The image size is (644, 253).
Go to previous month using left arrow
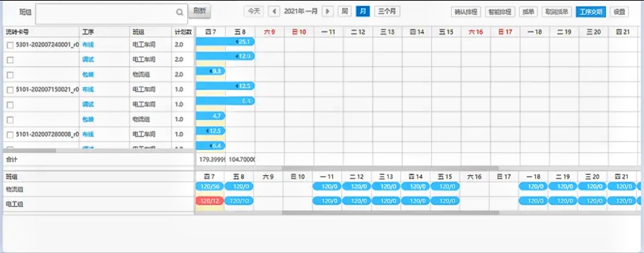coord(274,12)
